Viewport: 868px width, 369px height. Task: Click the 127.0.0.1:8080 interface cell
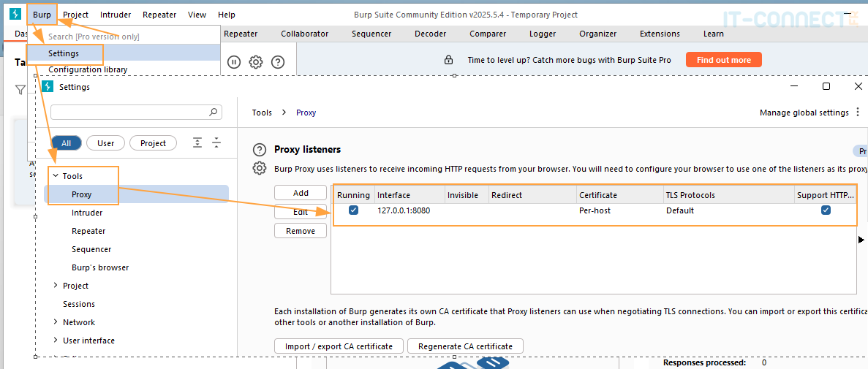[410, 210]
